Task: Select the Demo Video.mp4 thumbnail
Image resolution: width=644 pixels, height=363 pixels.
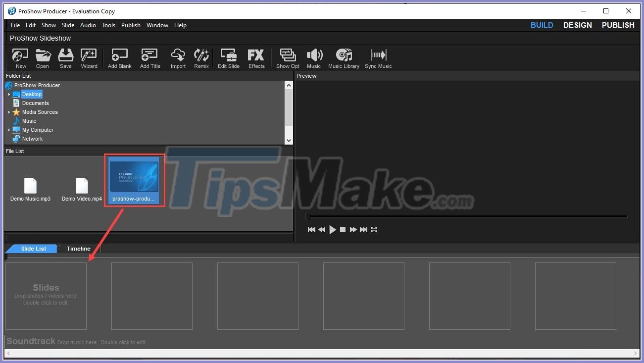Action: coord(81,186)
